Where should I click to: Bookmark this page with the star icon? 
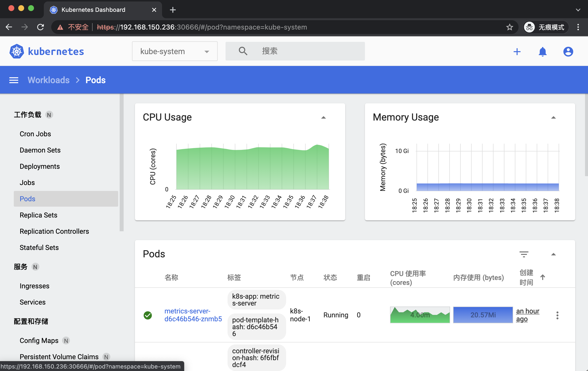click(x=510, y=27)
